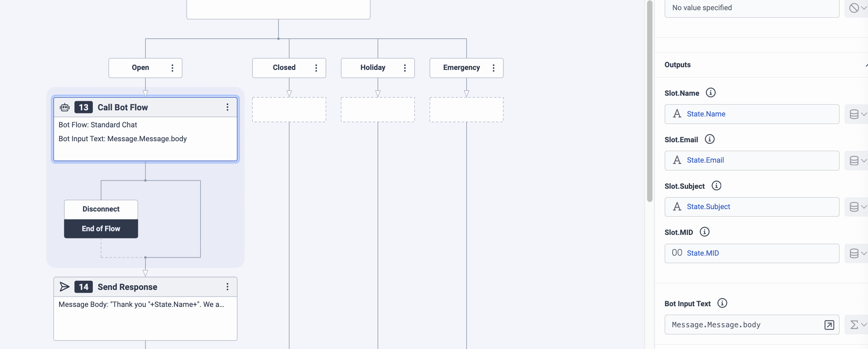868x349 pixels.
Task: Show info tooltip for Slot.Name
Action: coord(711,93)
